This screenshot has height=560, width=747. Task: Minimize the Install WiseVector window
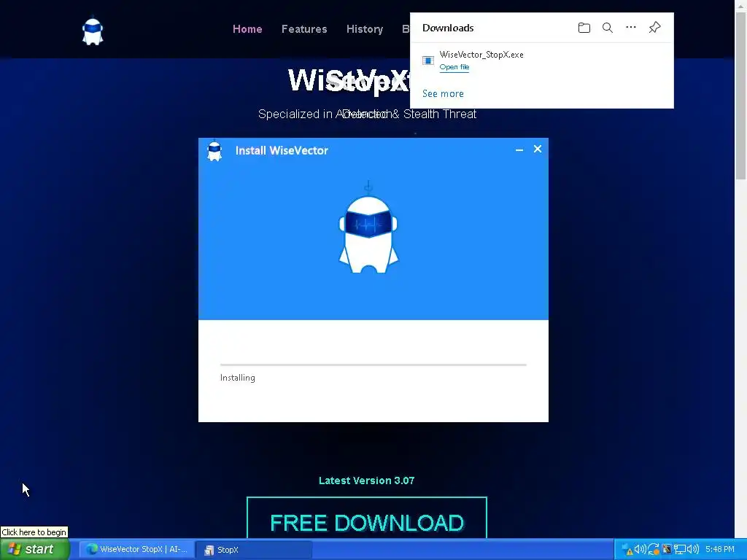519,149
